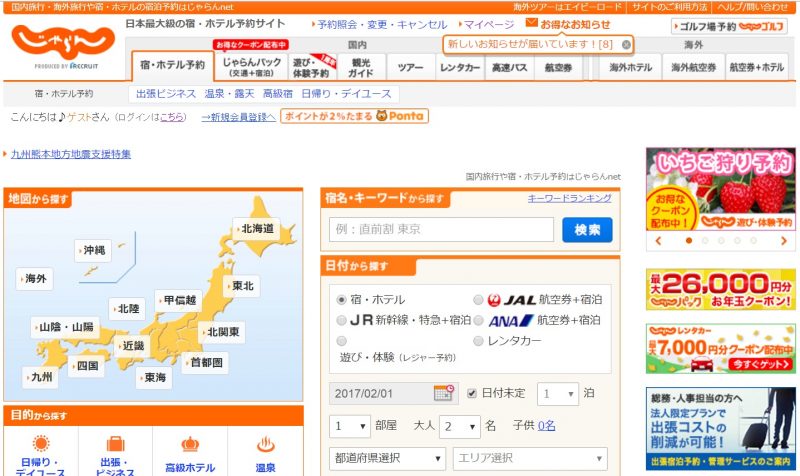The image size is (800, 476).
Task: Switch to the レンタカー tab
Action: 460,68
